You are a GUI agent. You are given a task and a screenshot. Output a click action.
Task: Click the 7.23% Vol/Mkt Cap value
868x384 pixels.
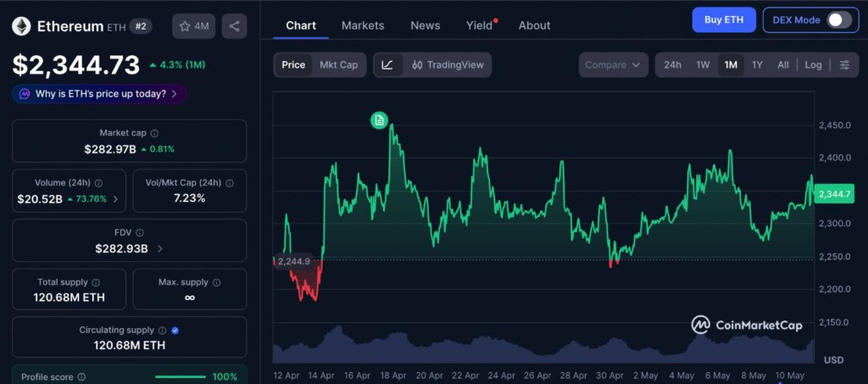tap(189, 198)
